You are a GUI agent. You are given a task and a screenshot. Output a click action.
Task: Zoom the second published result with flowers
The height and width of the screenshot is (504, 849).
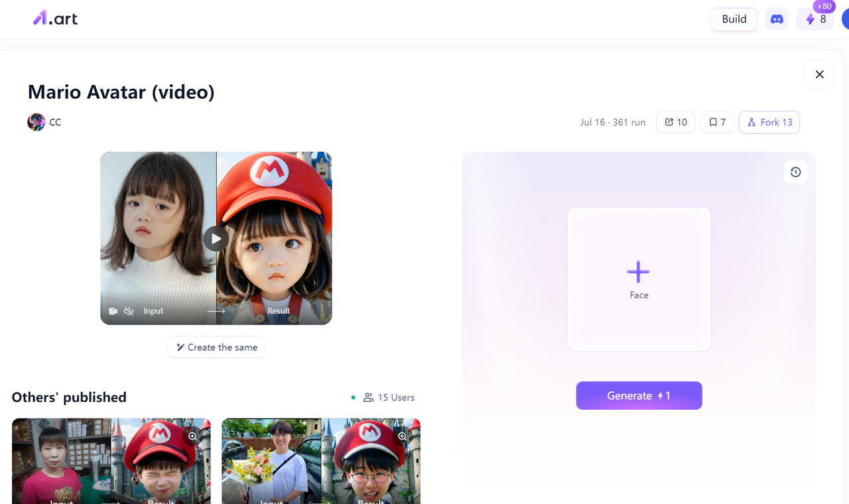coord(402,436)
